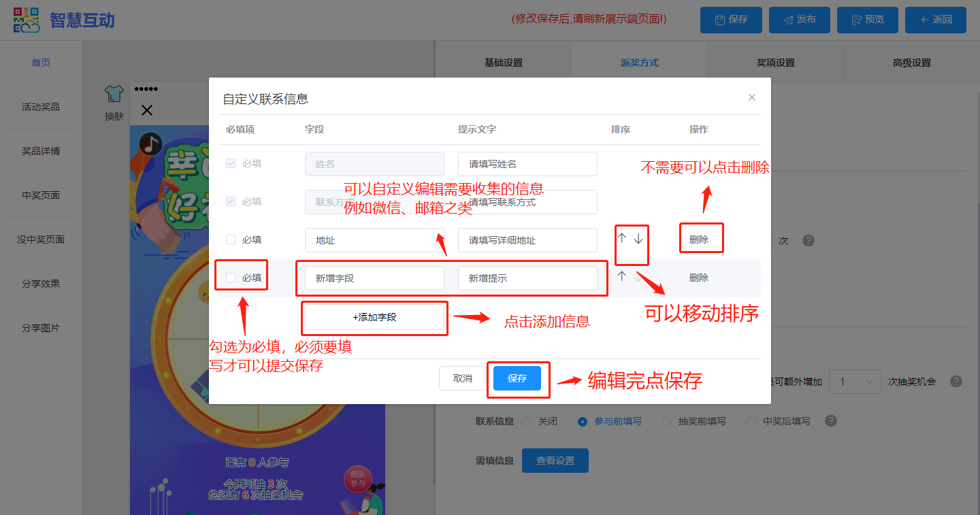
Task: Click the X icon at the preview's top left
Action: click(146, 110)
